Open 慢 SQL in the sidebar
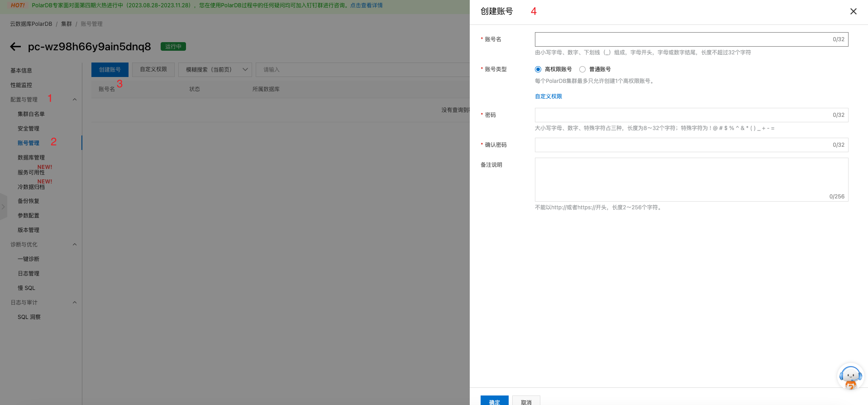 coord(26,288)
